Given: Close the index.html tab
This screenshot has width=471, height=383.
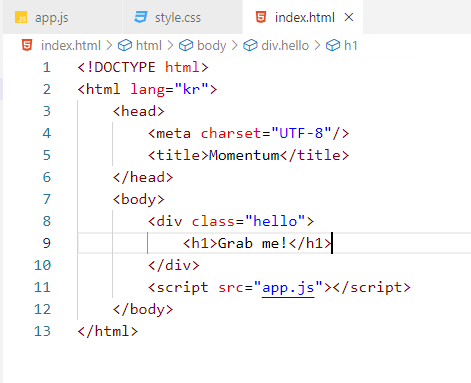Looking at the screenshot, I should pos(349,17).
